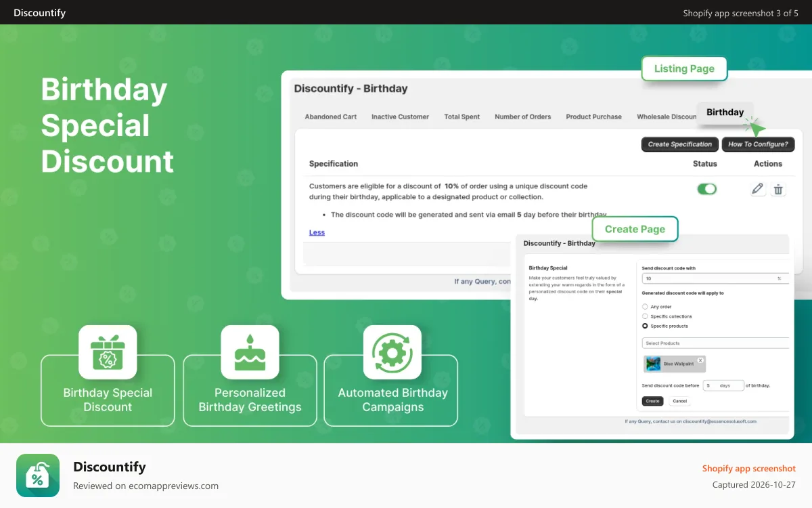Click the trash delete icon in Actions
The image size is (812, 508).
[x=779, y=190]
